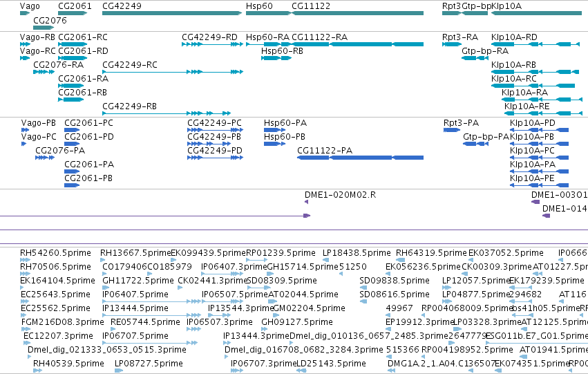Select the RH40539.5prime EST
Viewport: 588px width, 374px height.
point(37,371)
